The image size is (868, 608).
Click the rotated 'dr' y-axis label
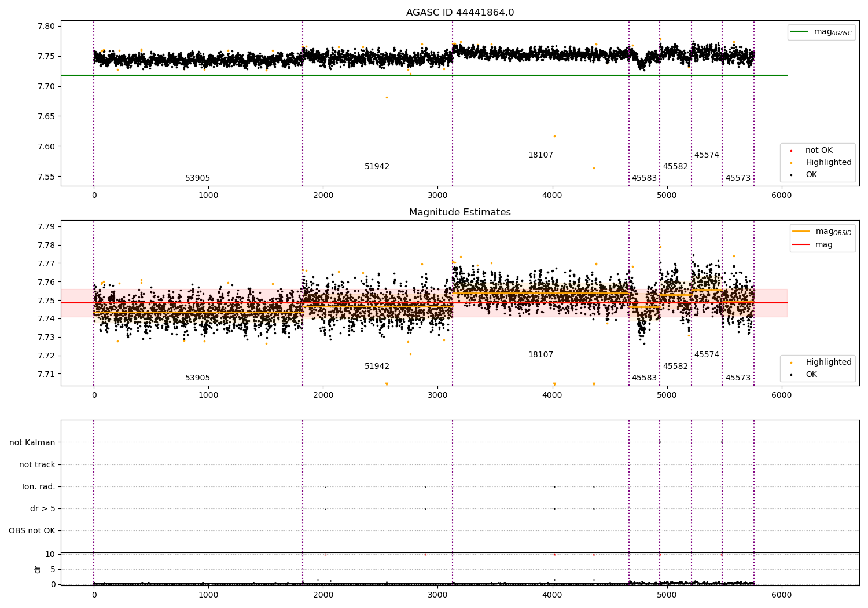(38, 569)
